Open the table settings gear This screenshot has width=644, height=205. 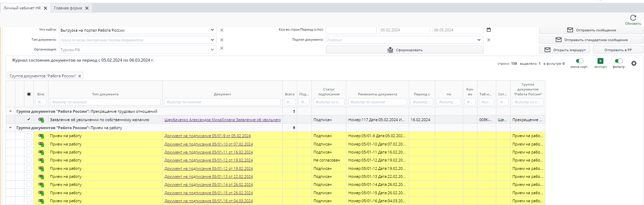point(634,63)
